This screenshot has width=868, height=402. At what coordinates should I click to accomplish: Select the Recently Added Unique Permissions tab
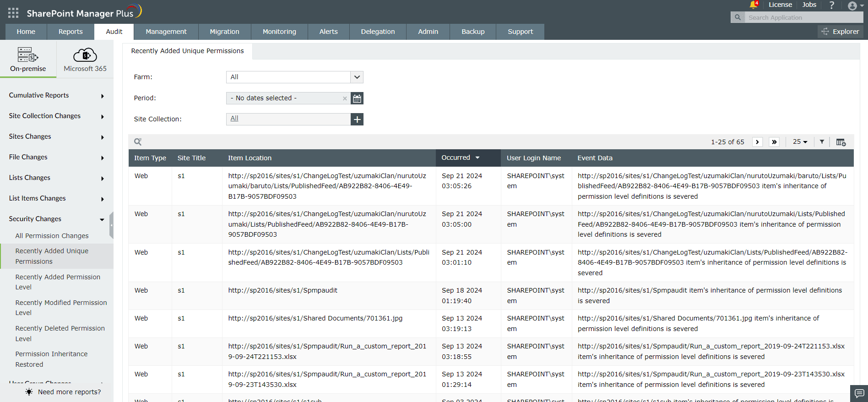[x=188, y=51]
